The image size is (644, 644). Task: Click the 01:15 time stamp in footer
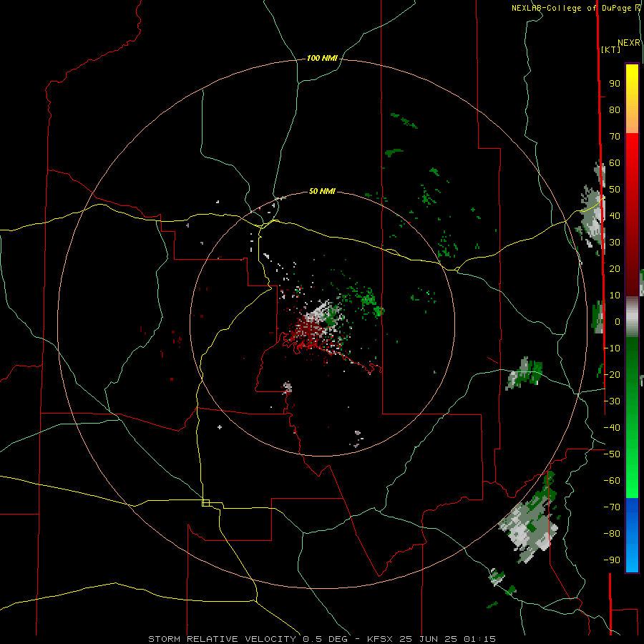click(x=479, y=639)
